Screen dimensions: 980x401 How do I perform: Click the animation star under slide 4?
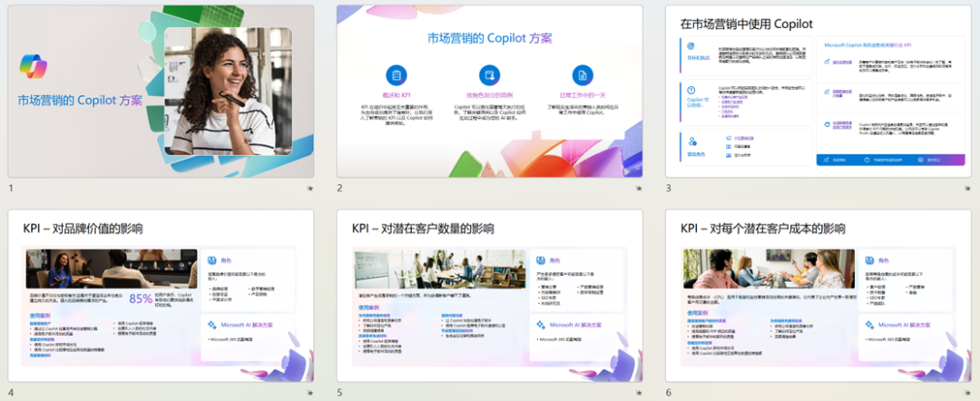coord(310,393)
